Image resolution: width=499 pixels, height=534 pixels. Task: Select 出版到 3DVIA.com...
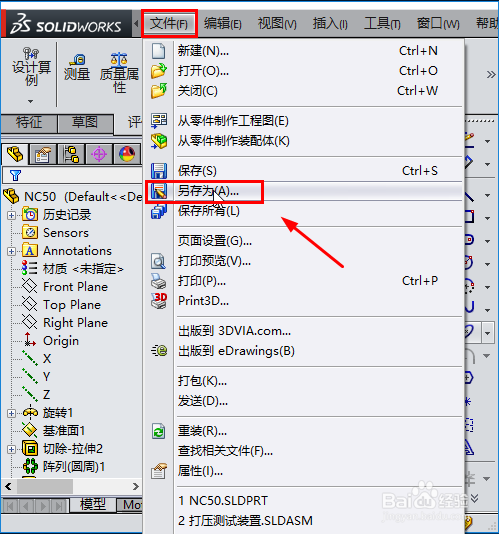[303, 331]
